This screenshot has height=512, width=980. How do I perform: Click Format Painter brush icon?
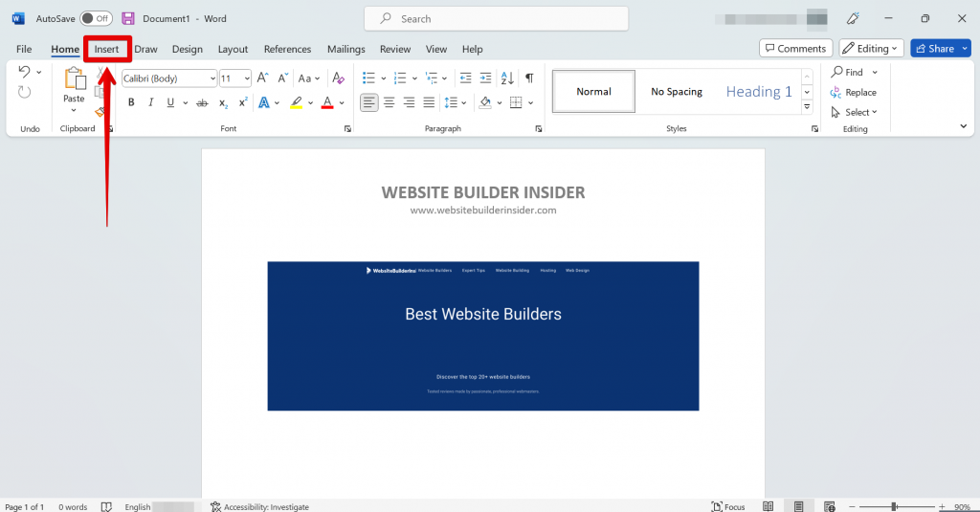[100, 113]
